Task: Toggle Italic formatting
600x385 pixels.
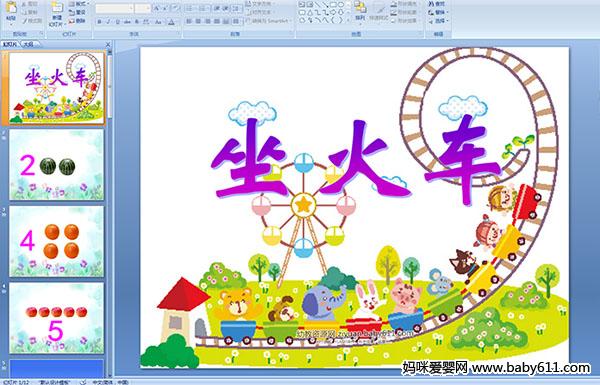Action: tap(108, 22)
